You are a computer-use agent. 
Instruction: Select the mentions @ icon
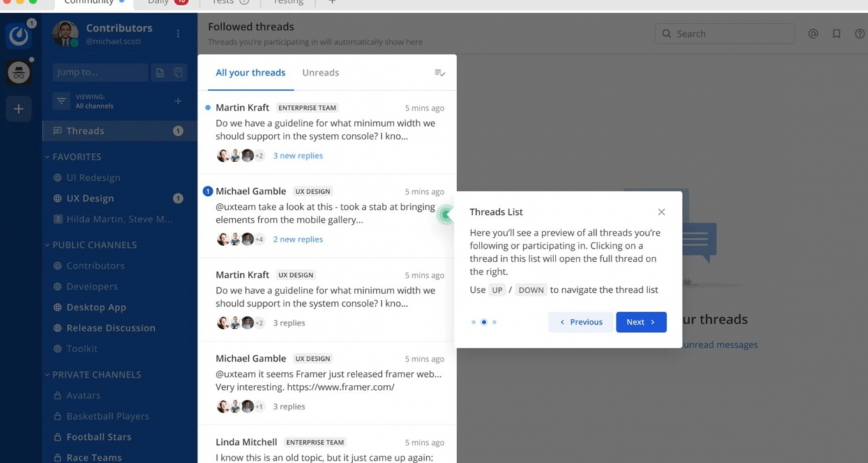pos(813,33)
